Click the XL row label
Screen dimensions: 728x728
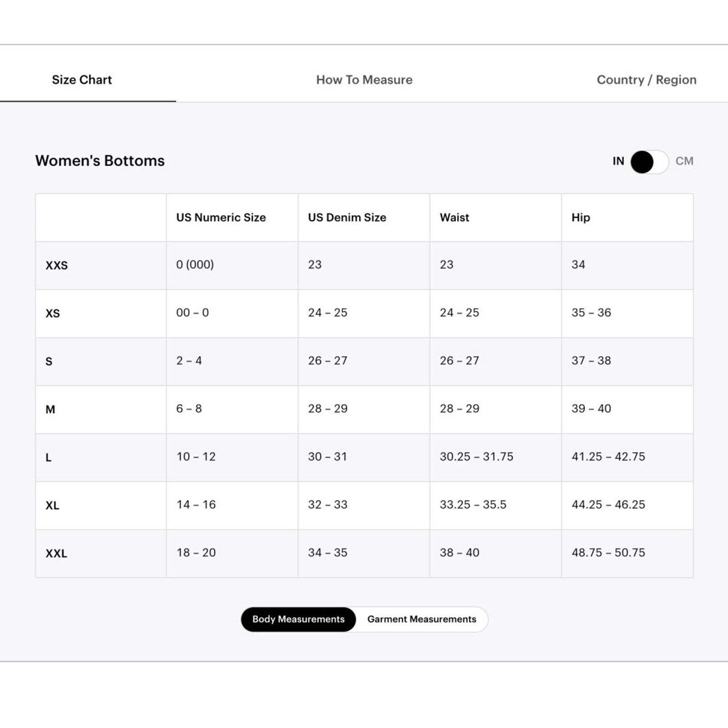click(52, 506)
